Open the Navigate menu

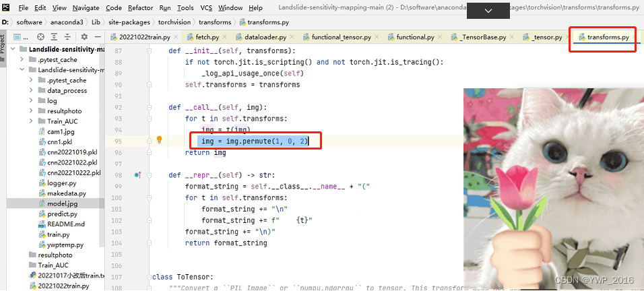(x=86, y=8)
